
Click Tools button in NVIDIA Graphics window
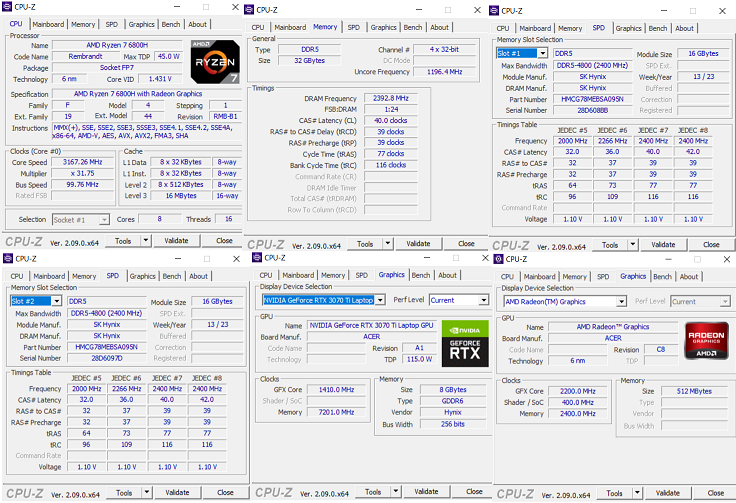(373, 491)
